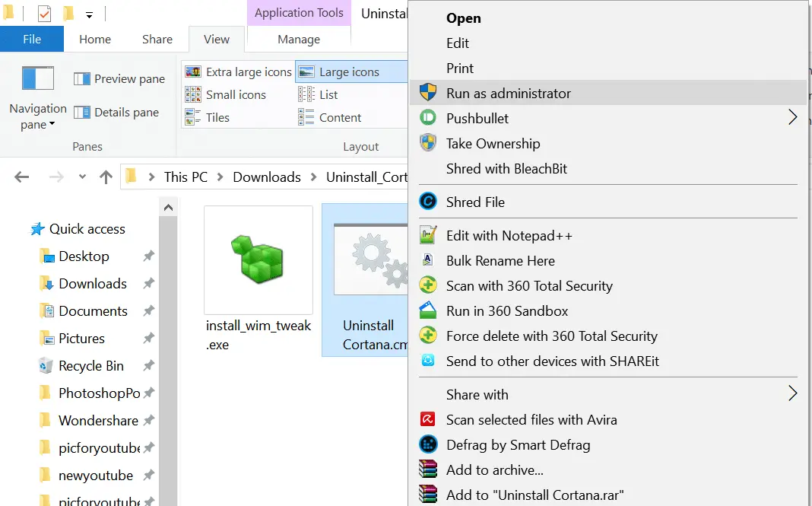This screenshot has height=506, width=812.
Task: Open the File tab
Action: (x=32, y=39)
